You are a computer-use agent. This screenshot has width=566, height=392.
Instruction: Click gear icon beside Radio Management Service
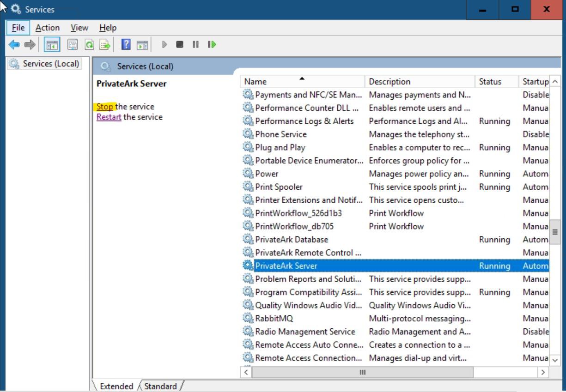click(x=248, y=332)
